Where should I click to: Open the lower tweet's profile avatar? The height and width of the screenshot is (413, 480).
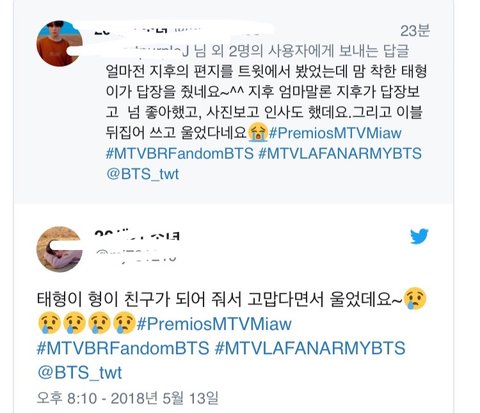pyautogui.click(x=59, y=249)
